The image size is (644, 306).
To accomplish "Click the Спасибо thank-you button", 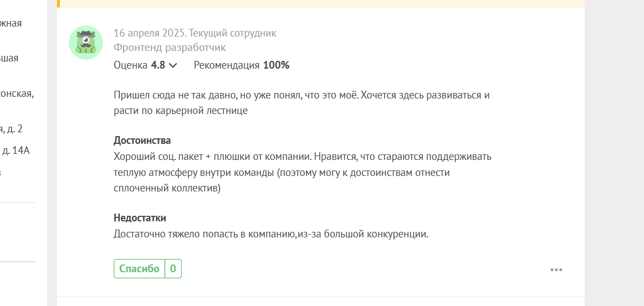I will [x=139, y=269].
